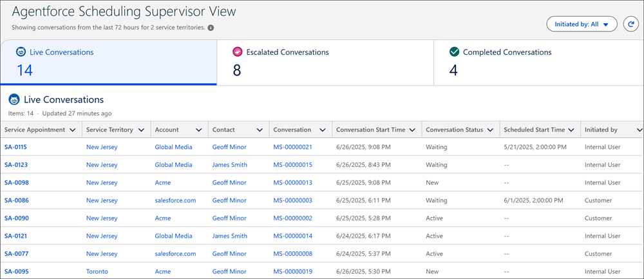Open the Initiated by: All filter dropdown
This screenshot has width=644, height=279.
582,24
